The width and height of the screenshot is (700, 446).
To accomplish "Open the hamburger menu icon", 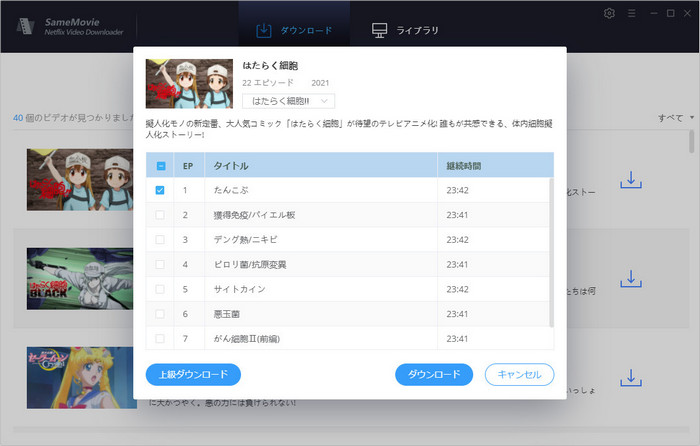I will coord(632,13).
